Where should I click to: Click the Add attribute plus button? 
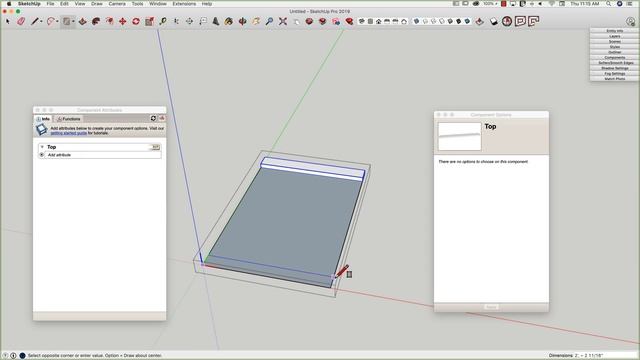[x=42, y=155]
